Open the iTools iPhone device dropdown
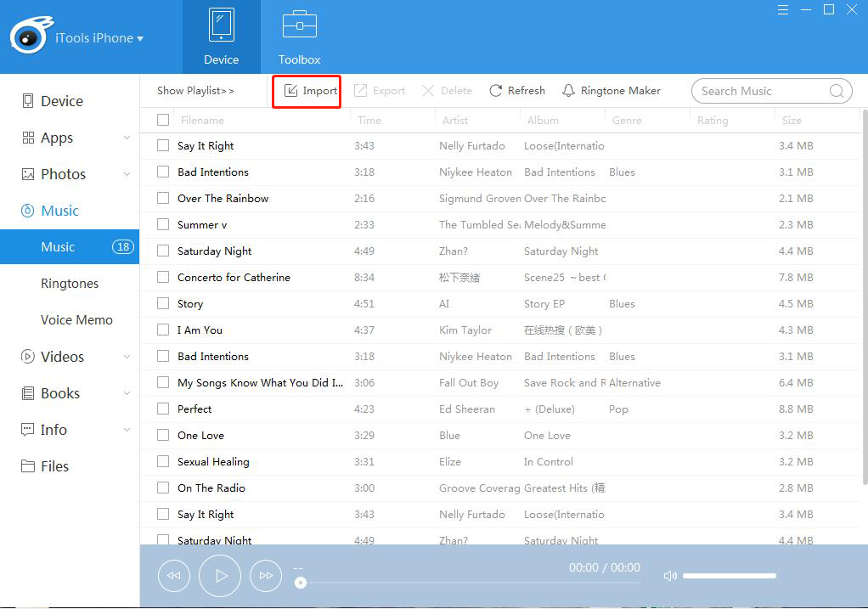Viewport: 868px width, 609px height. pos(99,38)
